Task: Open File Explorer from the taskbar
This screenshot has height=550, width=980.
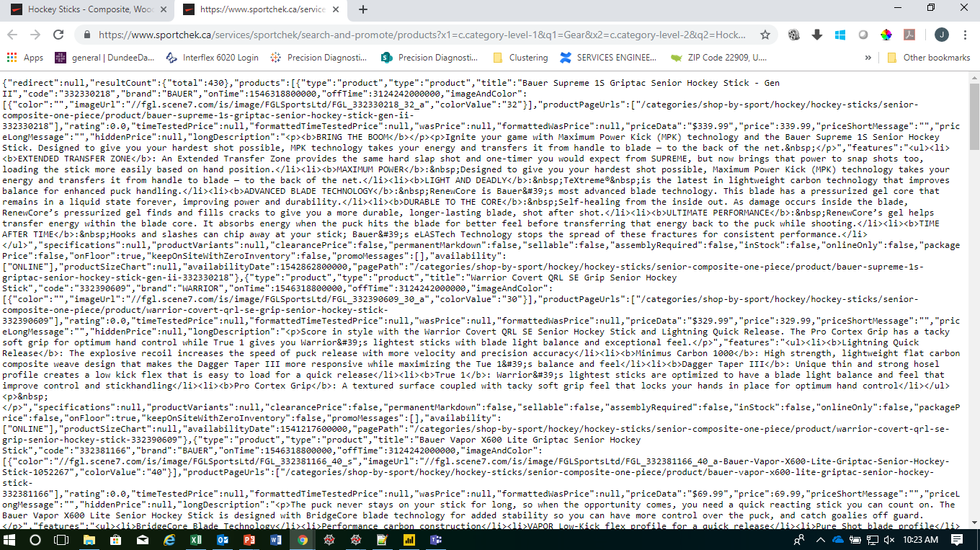Action: [x=89, y=539]
